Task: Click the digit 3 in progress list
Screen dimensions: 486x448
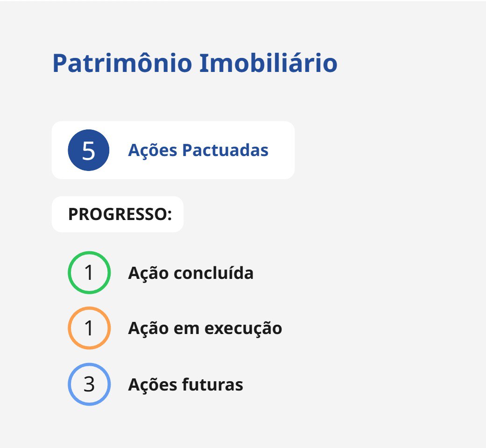Action: tap(89, 384)
